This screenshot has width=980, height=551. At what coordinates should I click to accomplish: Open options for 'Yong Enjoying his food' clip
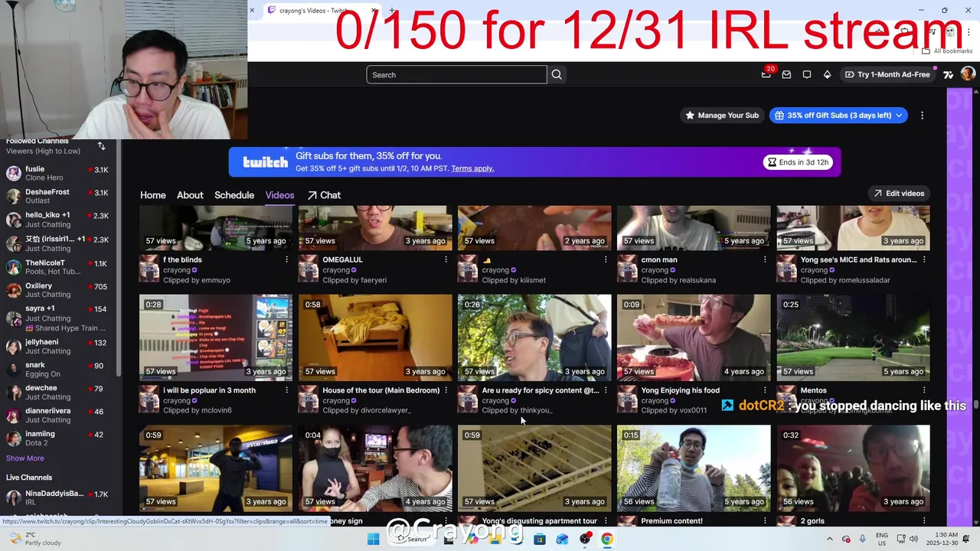[765, 390]
